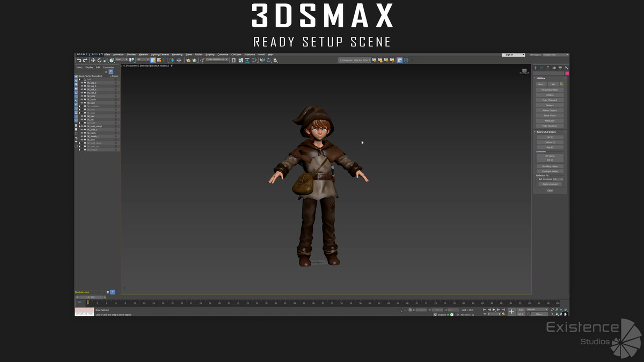Click the Mirror tool icon
644x362 pixels.
pyautogui.click(x=261, y=60)
